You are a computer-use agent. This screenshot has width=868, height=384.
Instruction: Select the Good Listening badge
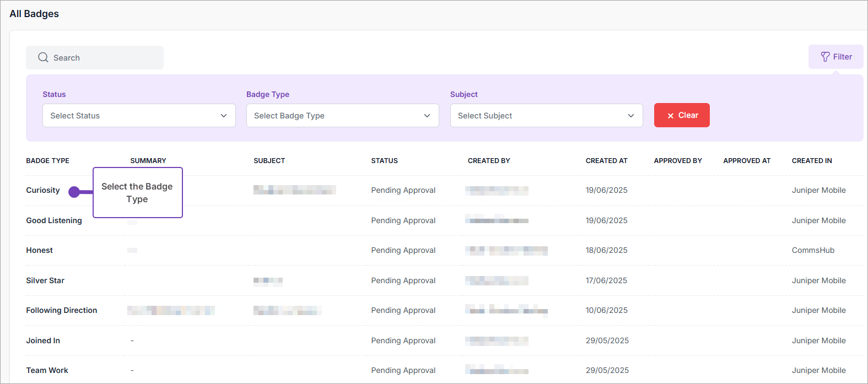[54, 220]
